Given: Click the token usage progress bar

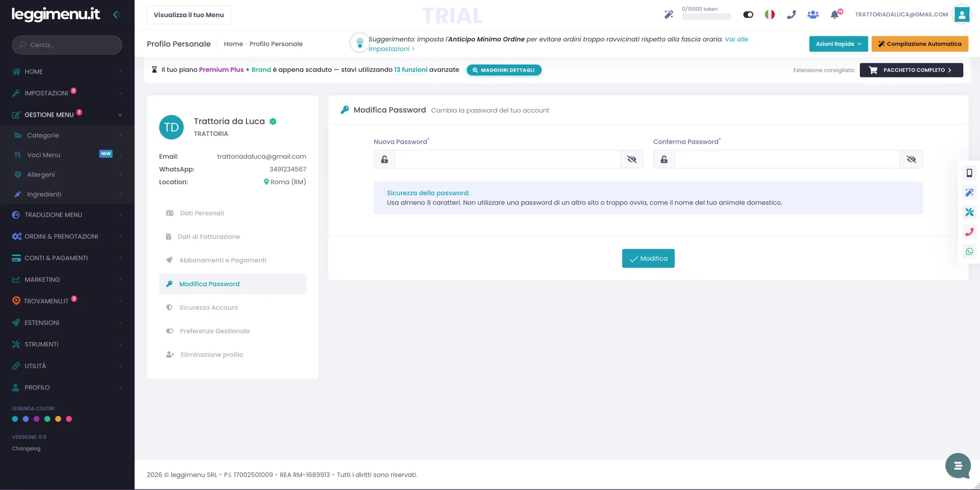Looking at the screenshot, I should (706, 17).
